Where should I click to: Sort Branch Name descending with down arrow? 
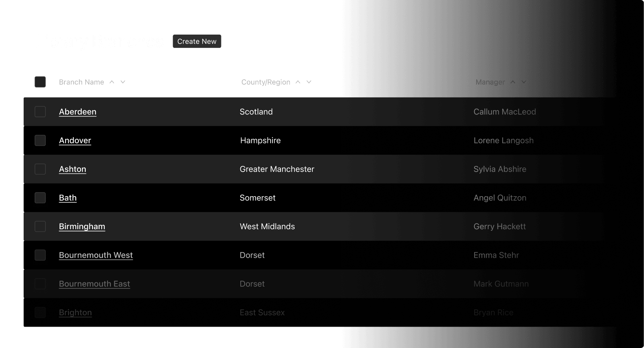pyautogui.click(x=123, y=82)
